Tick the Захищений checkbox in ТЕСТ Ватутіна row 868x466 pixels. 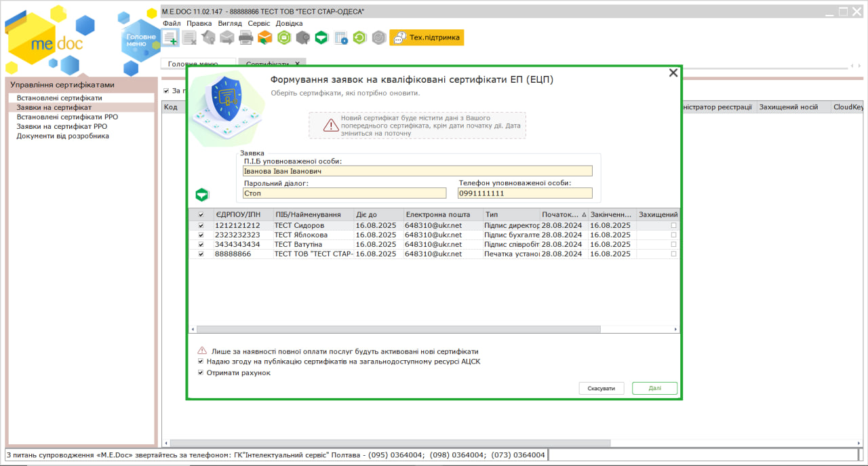tap(673, 244)
